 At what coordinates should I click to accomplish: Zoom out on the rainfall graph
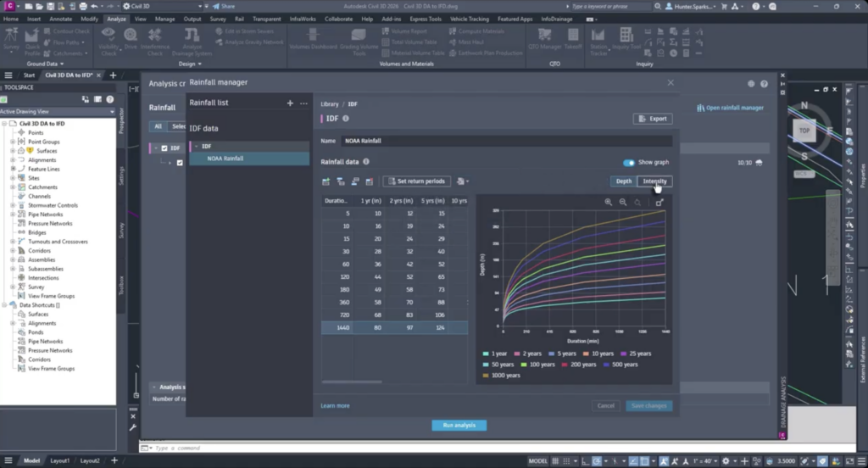[x=623, y=203]
